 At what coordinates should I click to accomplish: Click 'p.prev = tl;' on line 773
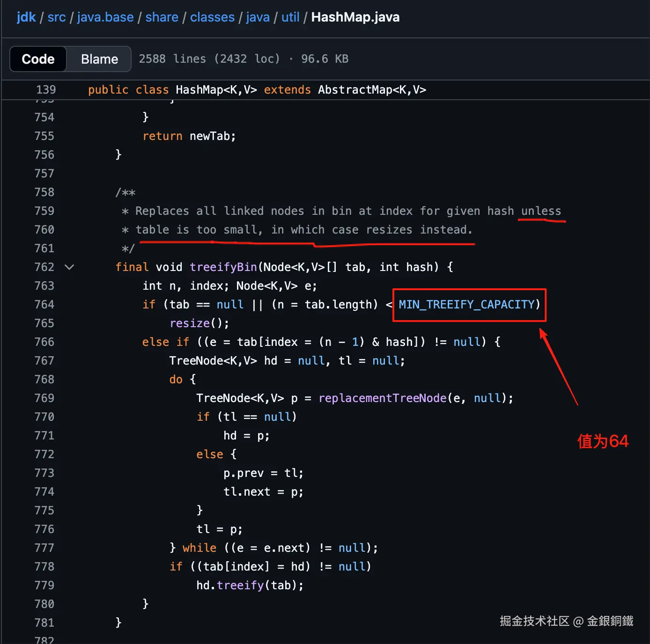(x=264, y=473)
